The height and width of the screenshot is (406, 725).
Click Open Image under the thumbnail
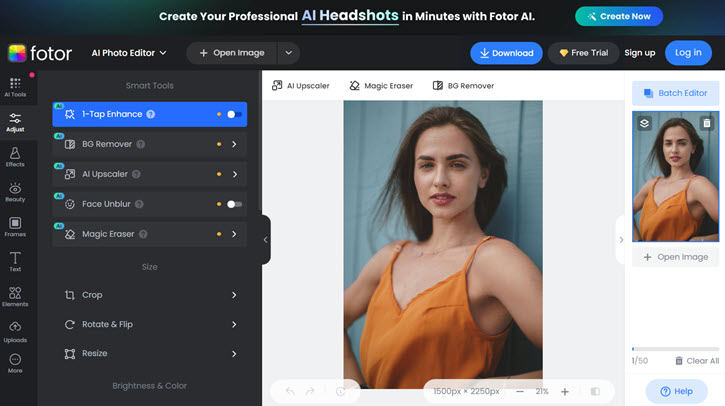pos(676,257)
